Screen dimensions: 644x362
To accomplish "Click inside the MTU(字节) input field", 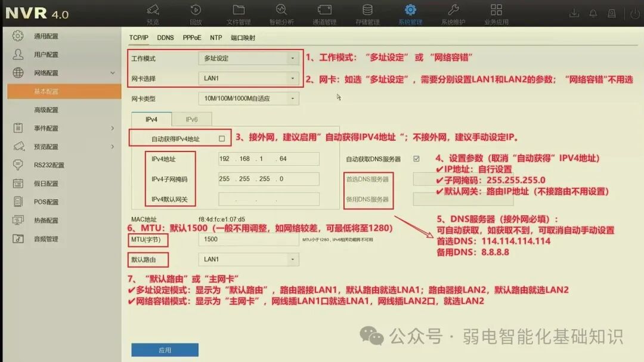I will click(x=247, y=239).
